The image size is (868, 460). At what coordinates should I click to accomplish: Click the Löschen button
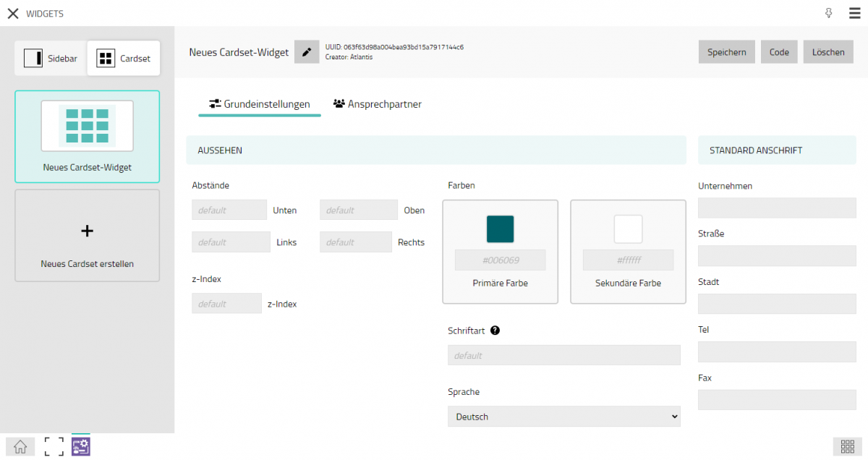point(828,52)
